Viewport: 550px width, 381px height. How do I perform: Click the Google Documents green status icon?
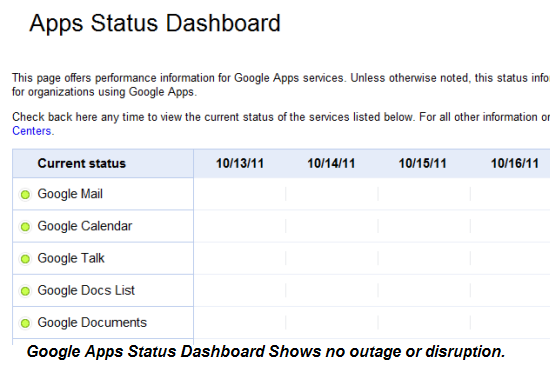tap(25, 323)
